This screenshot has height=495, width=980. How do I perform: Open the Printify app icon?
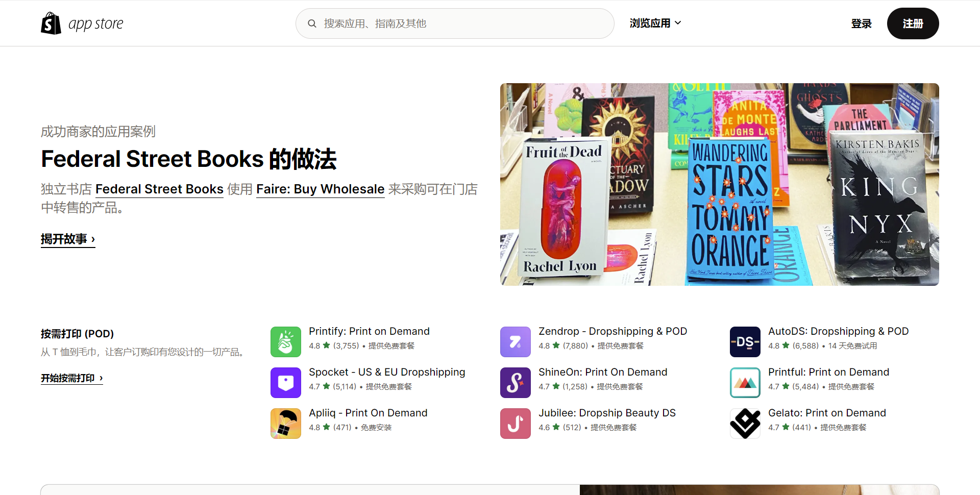[286, 342]
